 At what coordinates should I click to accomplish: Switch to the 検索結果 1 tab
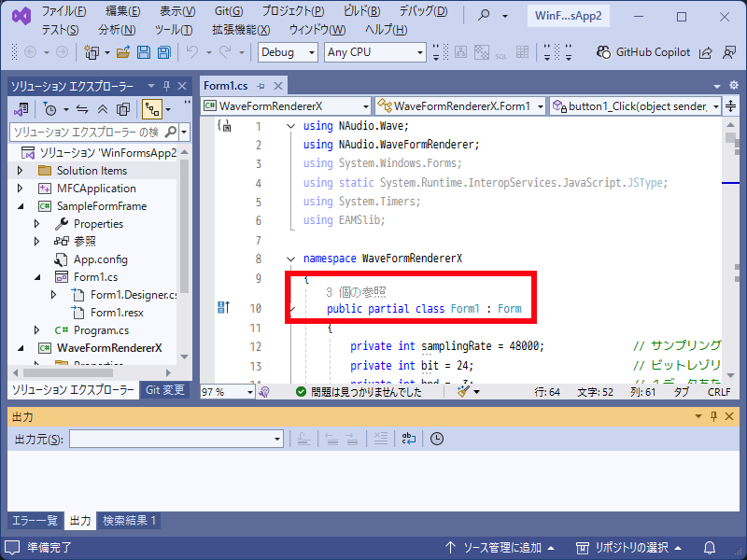pyautogui.click(x=129, y=521)
